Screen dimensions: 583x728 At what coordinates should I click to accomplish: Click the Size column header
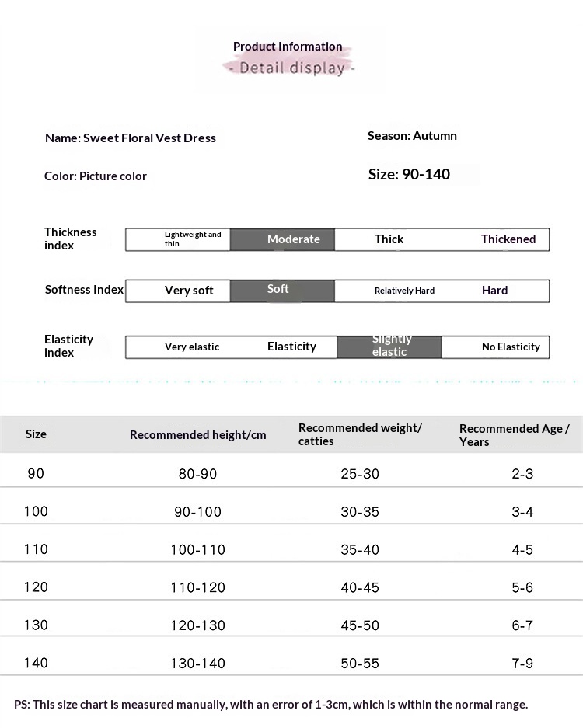tap(36, 434)
